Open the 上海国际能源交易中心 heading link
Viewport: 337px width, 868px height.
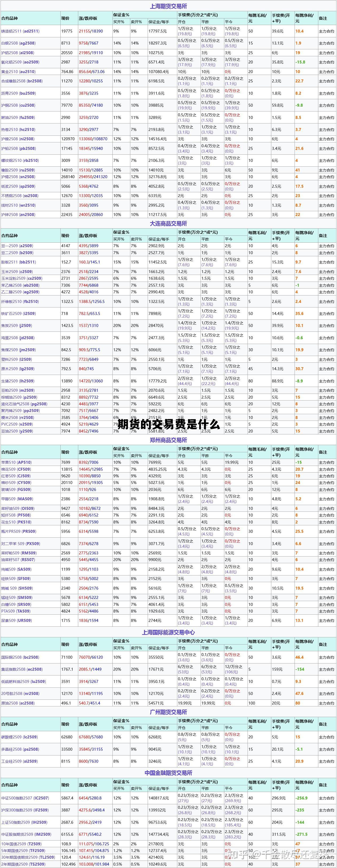coord(168,633)
